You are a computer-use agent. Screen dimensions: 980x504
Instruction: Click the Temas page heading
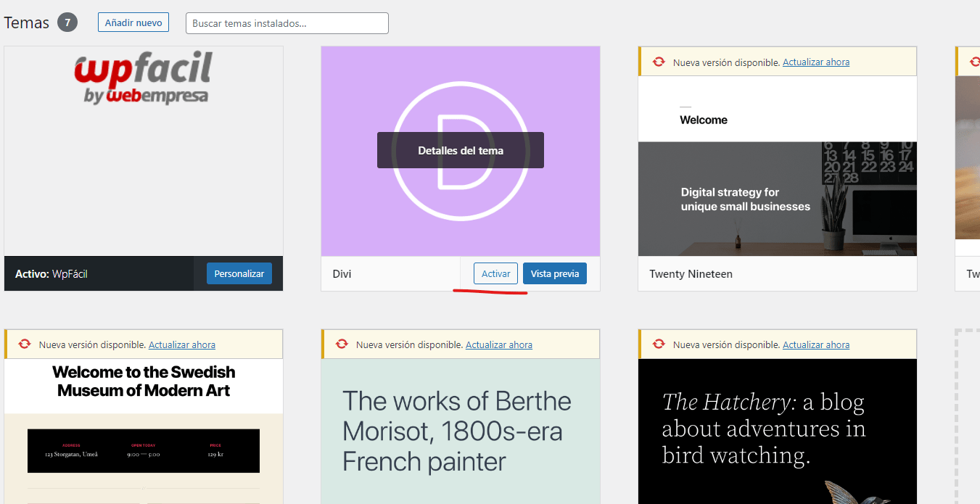tap(27, 22)
